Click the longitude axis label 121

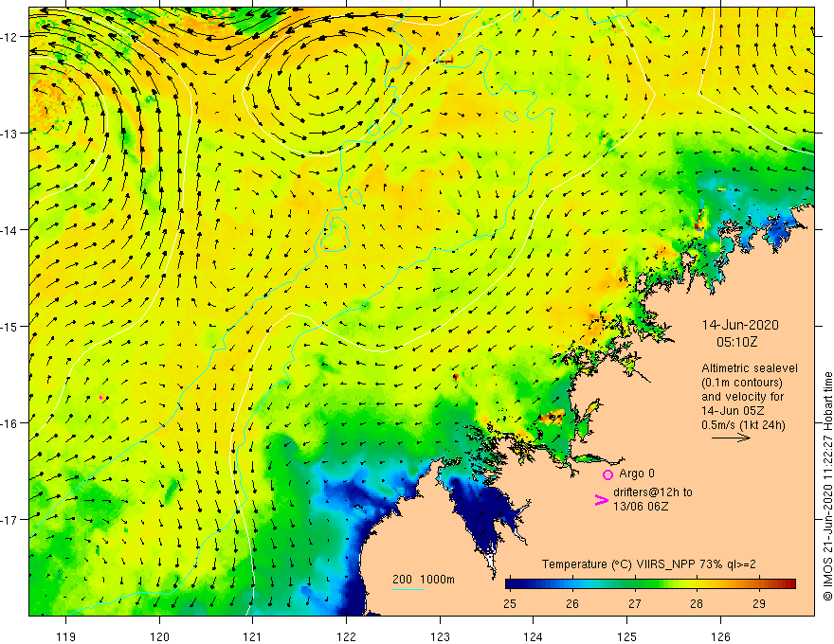click(253, 636)
